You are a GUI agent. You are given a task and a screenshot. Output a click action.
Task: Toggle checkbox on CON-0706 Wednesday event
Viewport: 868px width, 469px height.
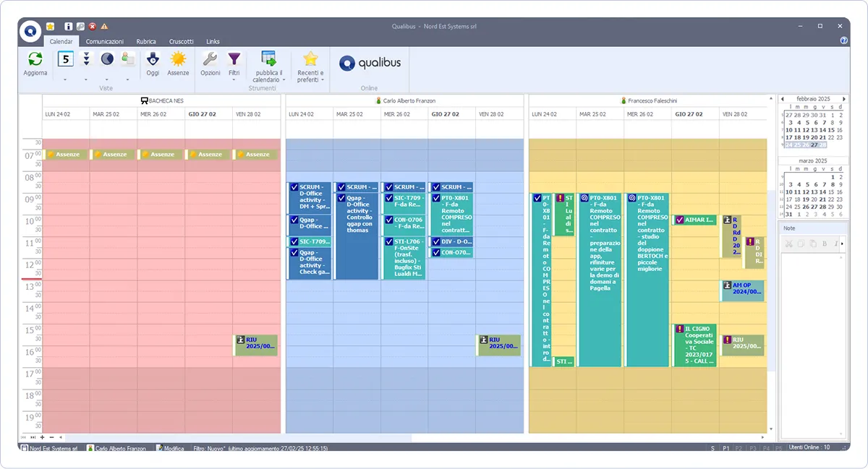point(389,220)
